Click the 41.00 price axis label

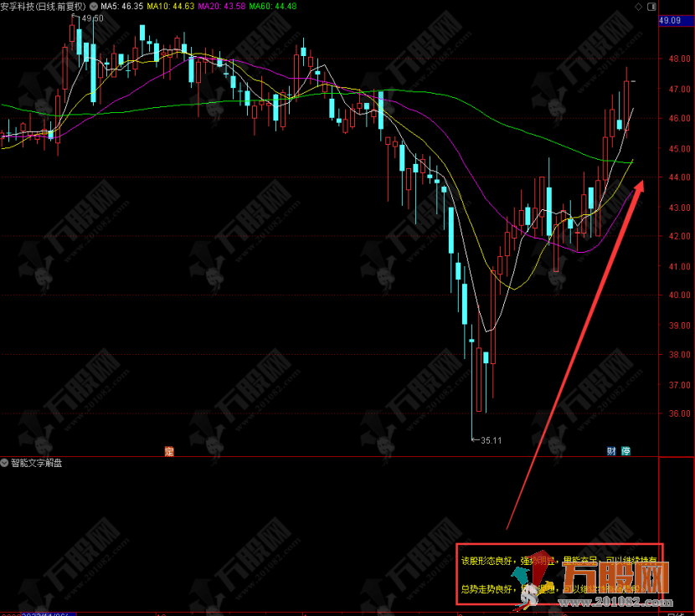click(x=680, y=267)
